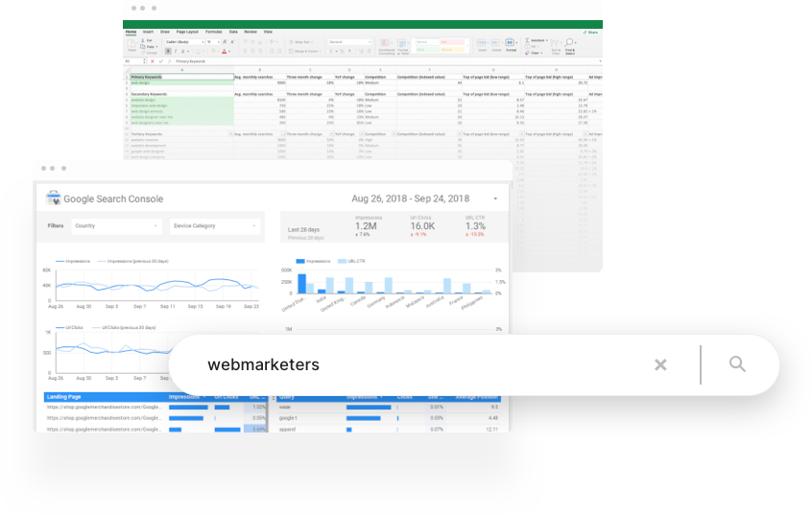Click the Wrap Text button
This screenshot has width=812, height=515.
(301, 41)
